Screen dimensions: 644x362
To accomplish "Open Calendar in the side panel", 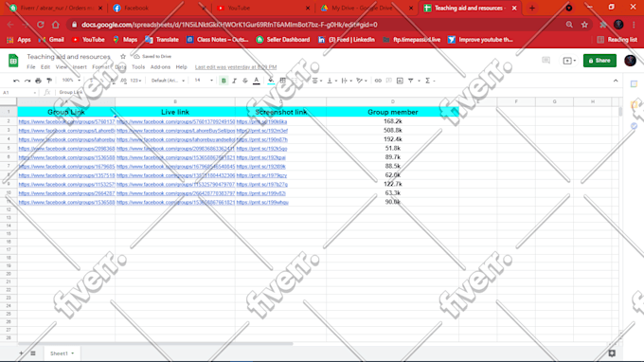I will [635, 83].
